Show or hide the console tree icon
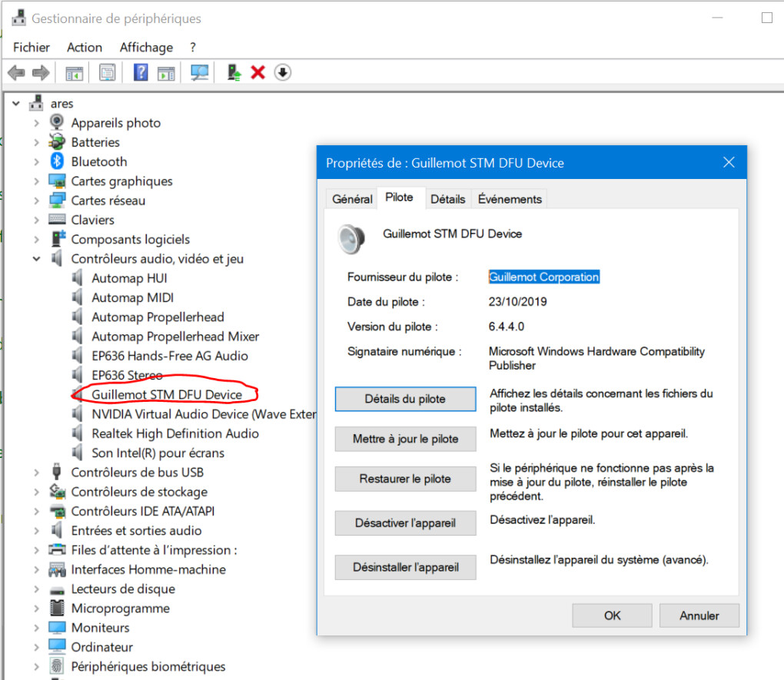 (x=75, y=73)
